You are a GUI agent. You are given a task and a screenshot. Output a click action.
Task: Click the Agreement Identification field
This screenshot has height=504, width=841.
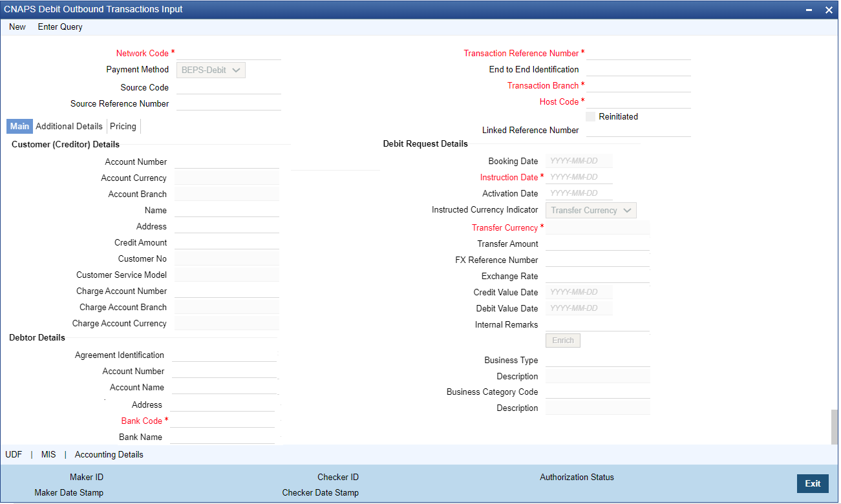[x=224, y=355]
